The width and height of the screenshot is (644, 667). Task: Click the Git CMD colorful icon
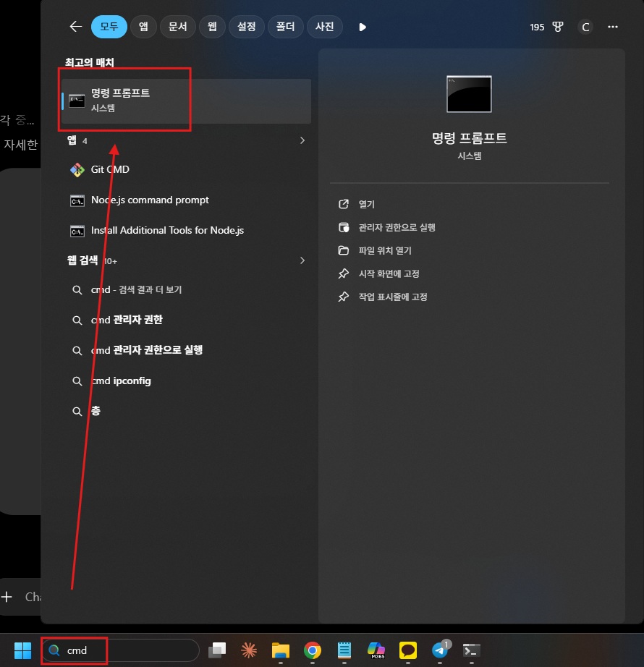[x=77, y=170]
